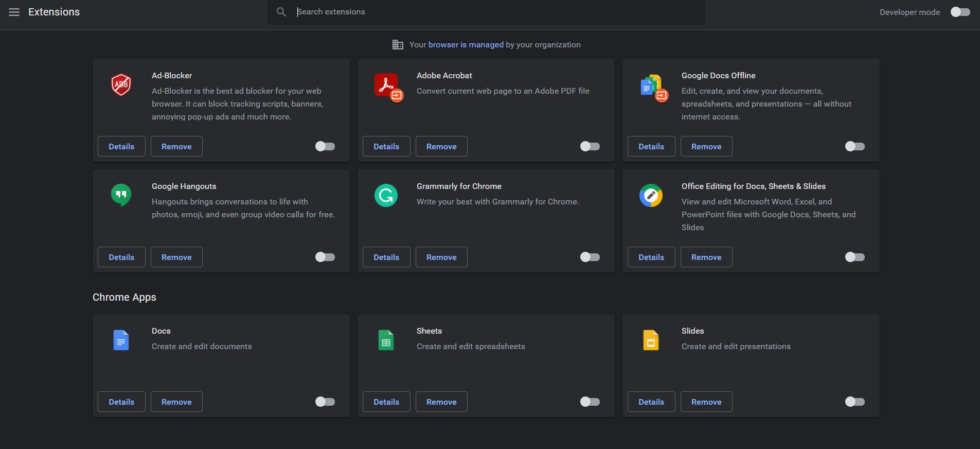The height and width of the screenshot is (449, 980).
Task: Click the Sheets app icon
Action: [386, 340]
